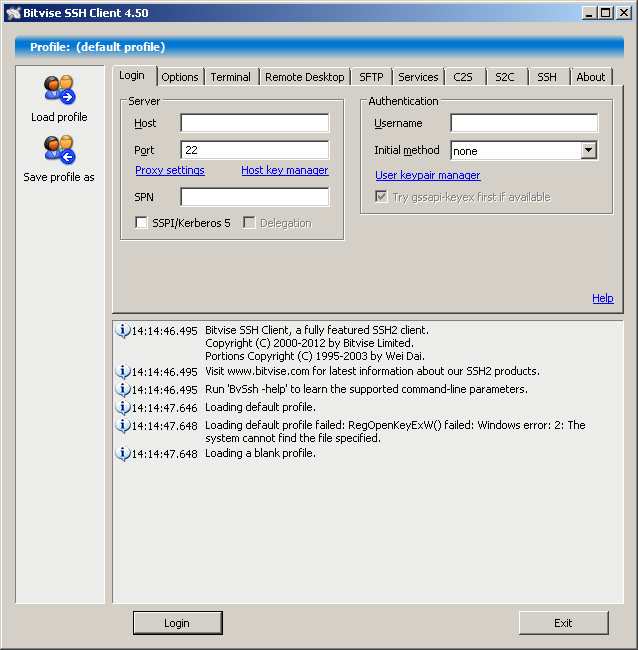Viewport: 638px width, 650px height.
Task: Maximize the Bitvise SSH Client window
Action: (x=606, y=13)
